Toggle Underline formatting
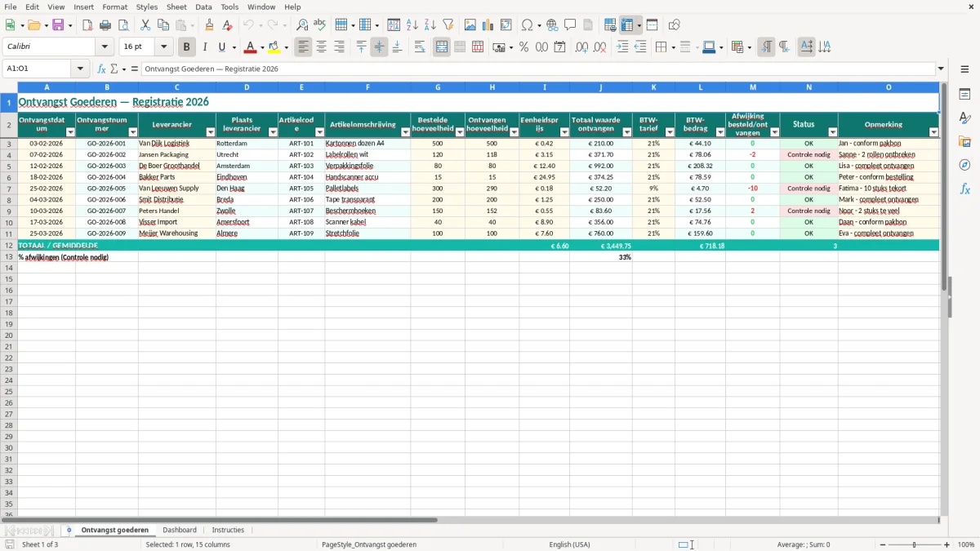The width and height of the screenshot is (980, 551). pos(222,47)
